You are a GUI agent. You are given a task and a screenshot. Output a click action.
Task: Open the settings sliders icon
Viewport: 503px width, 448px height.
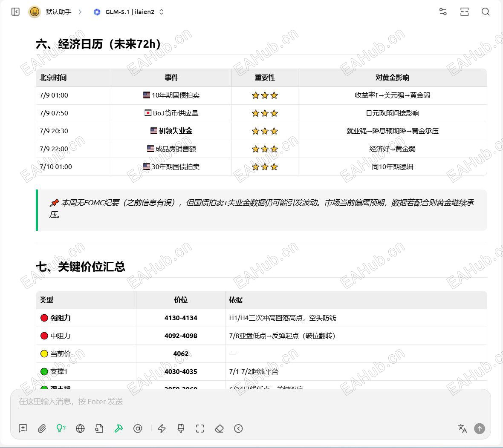point(443,12)
